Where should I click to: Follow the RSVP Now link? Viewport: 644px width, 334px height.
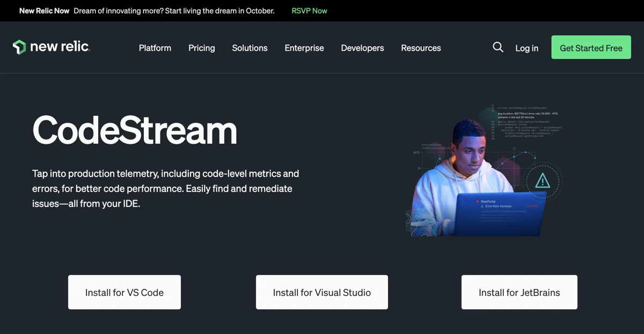(309, 11)
